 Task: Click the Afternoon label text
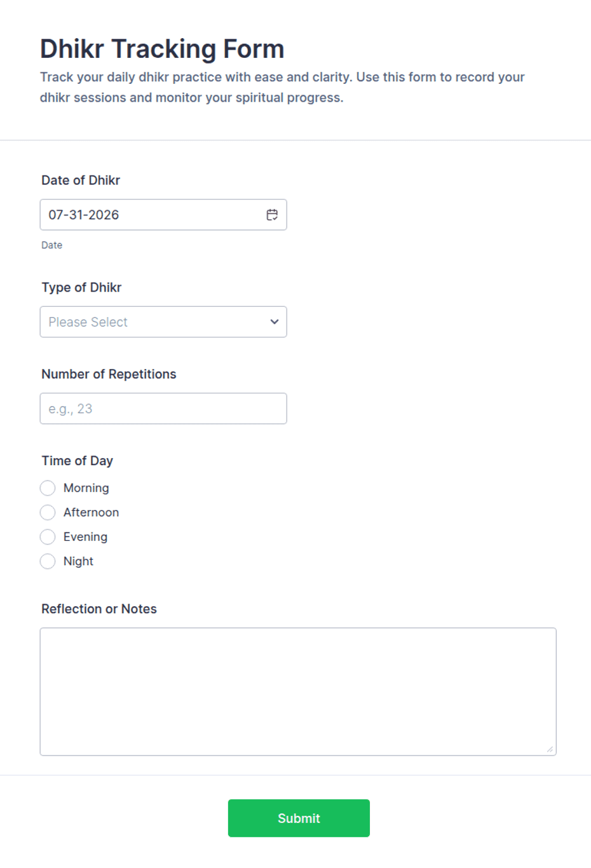pyautogui.click(x=91, y=512)
